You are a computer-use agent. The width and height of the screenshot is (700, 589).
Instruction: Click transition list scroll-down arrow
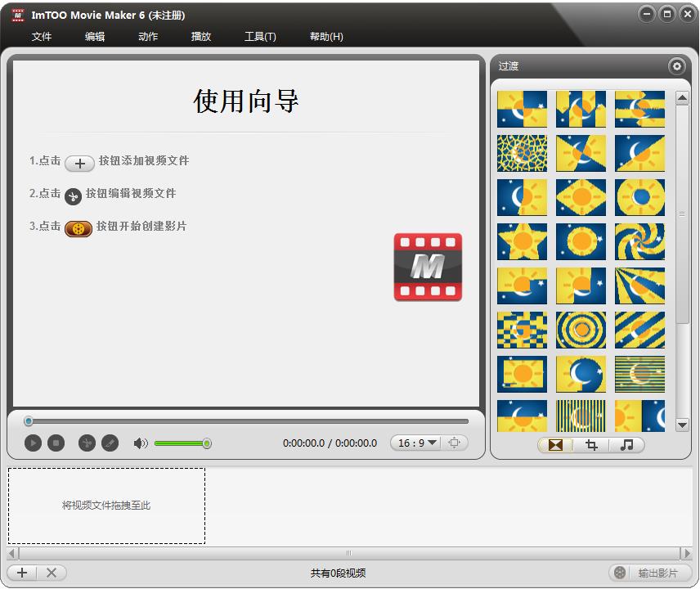coord(682,425)
